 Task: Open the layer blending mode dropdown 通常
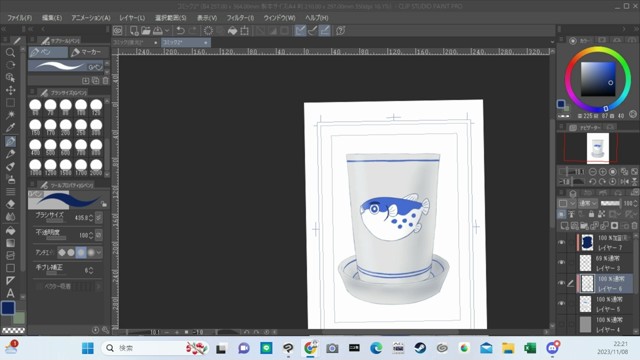(x=588, y=203)
